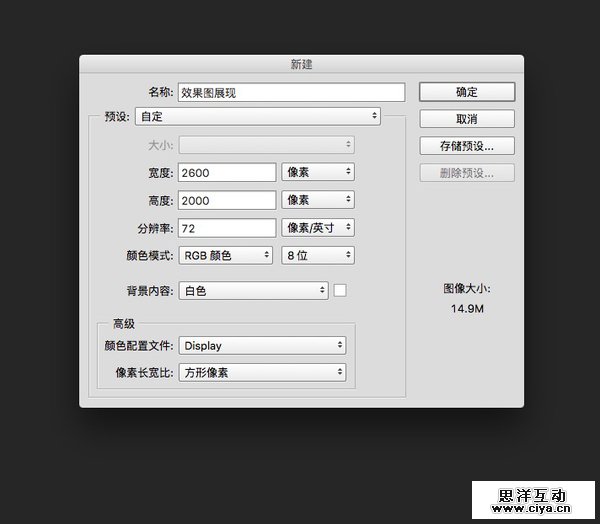Click the greyed-out 删除预设... button

[x=466, y=173]
